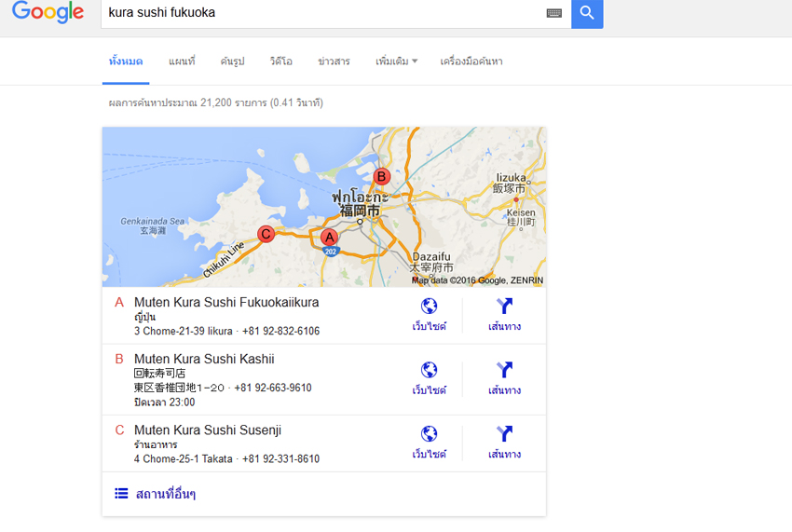Open Muten Kura Sushi Fukuokaiikura listing
This screenshot has width=792, height=532.
pos(226,303)
